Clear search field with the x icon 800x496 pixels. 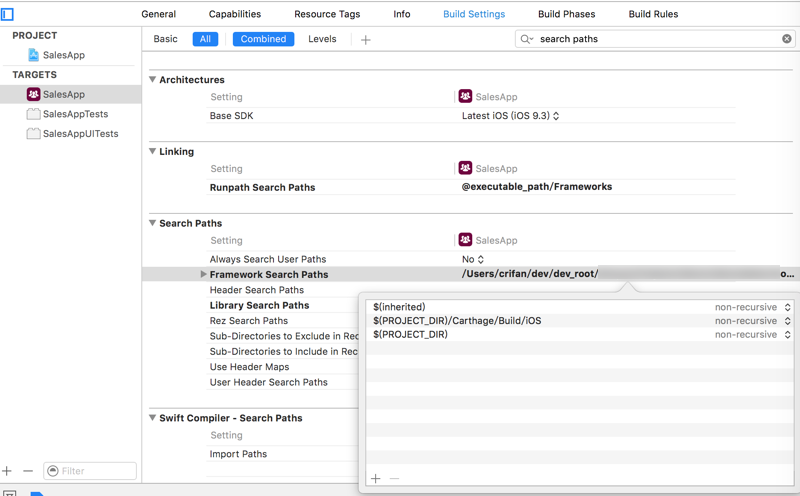click(x=787, y=39)
